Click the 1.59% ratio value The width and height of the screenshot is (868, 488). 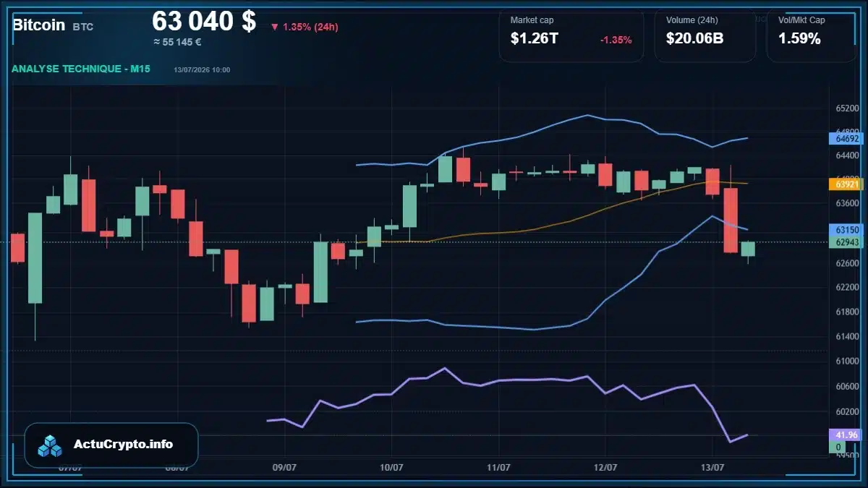coord(799,39)
